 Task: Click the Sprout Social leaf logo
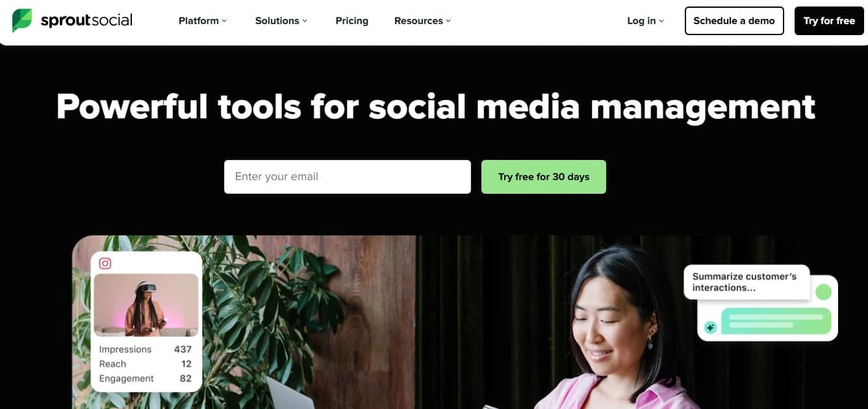(x=22, y=21)
